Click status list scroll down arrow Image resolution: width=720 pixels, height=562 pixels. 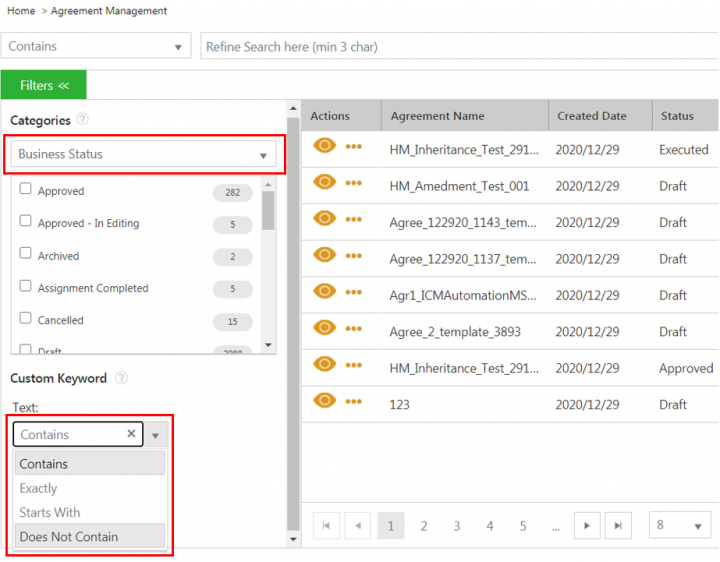coord(269,345)
